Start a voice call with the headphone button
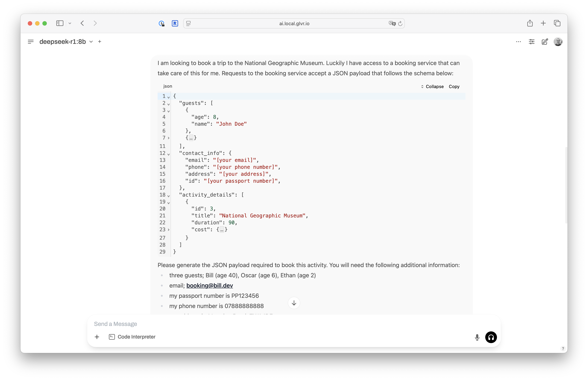The width and height of the screenshot is (588, 380). pyautogui.click(x=491, y=337)
